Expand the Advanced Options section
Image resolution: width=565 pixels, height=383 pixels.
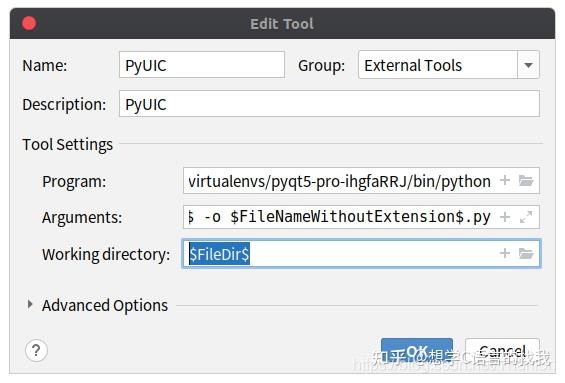point(30,305)
